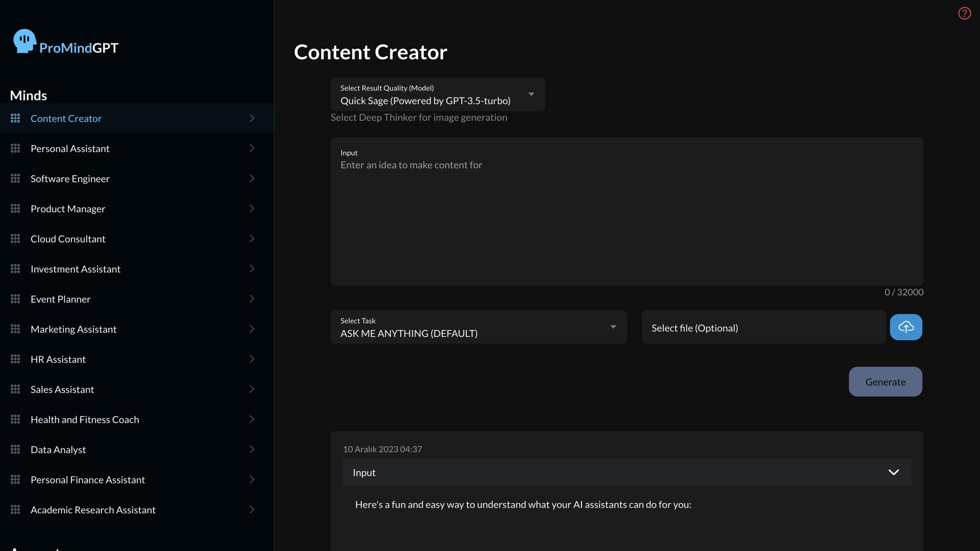Click the ProMindGPT head logo

click(x=24, y=41)
